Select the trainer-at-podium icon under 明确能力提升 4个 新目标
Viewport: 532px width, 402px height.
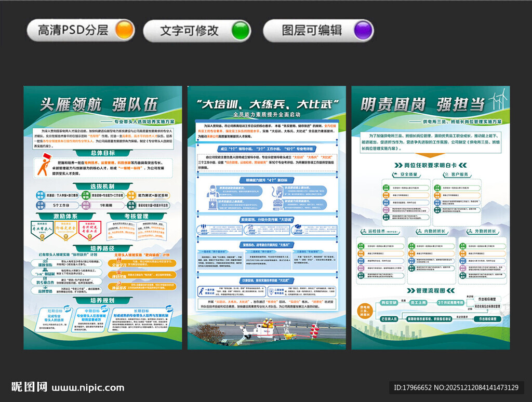click(x=212, y=190)
